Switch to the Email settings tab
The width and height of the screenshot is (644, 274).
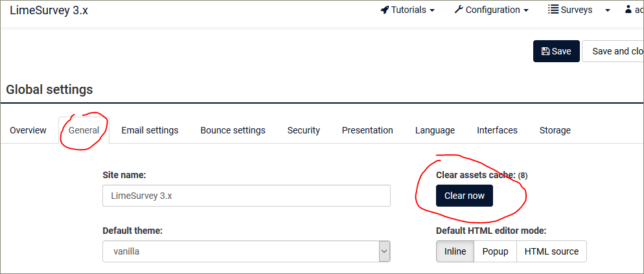click(x=150, y=130)
